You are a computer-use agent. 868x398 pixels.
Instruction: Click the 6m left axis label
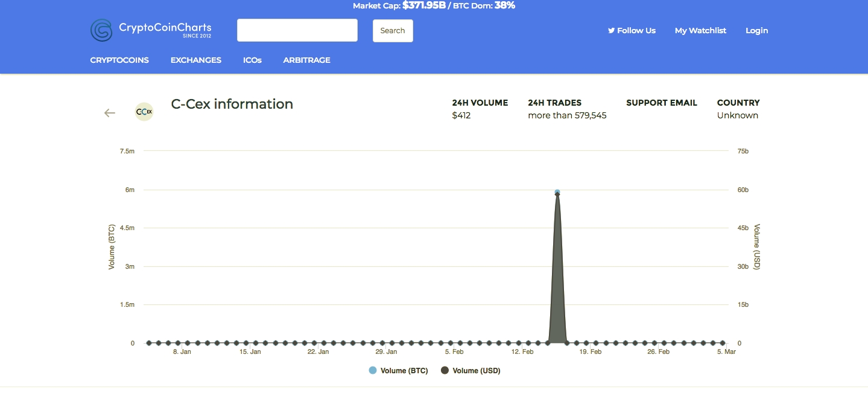(130, 190)
